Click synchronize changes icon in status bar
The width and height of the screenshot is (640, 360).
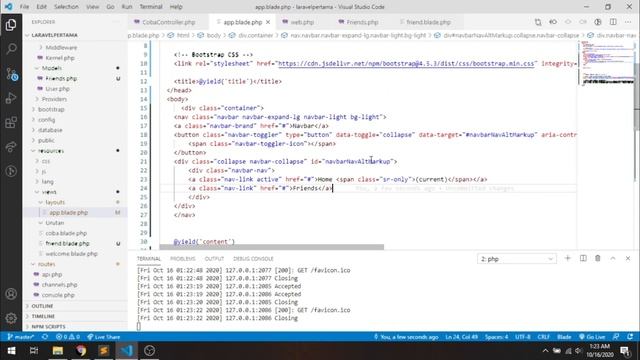coord(45,337)
